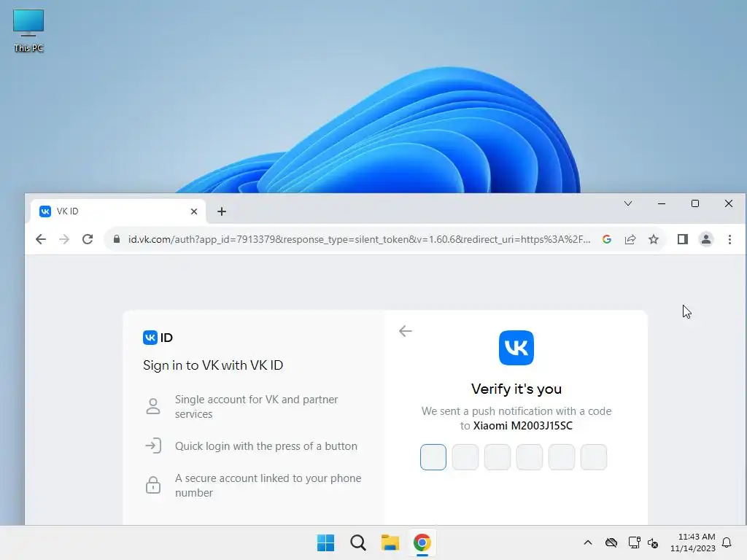Click sixth code digit box
747x560 pixels.
point(594,457)
